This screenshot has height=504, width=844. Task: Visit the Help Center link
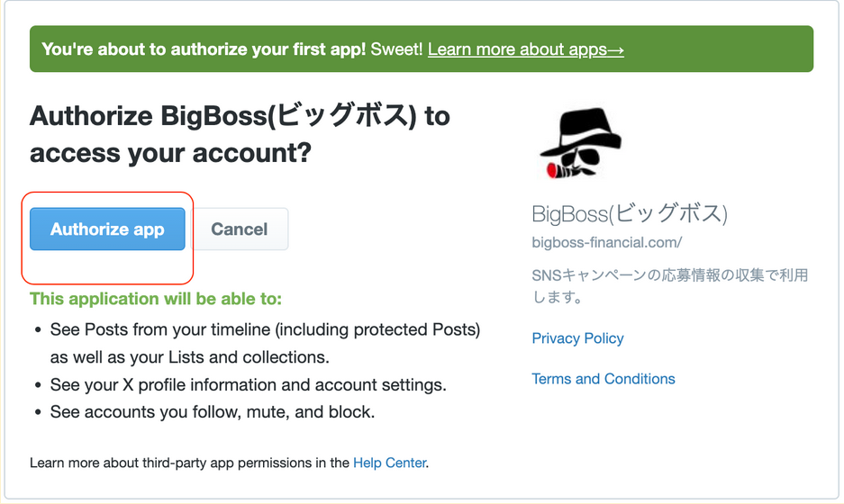click(x=390, y=463)
